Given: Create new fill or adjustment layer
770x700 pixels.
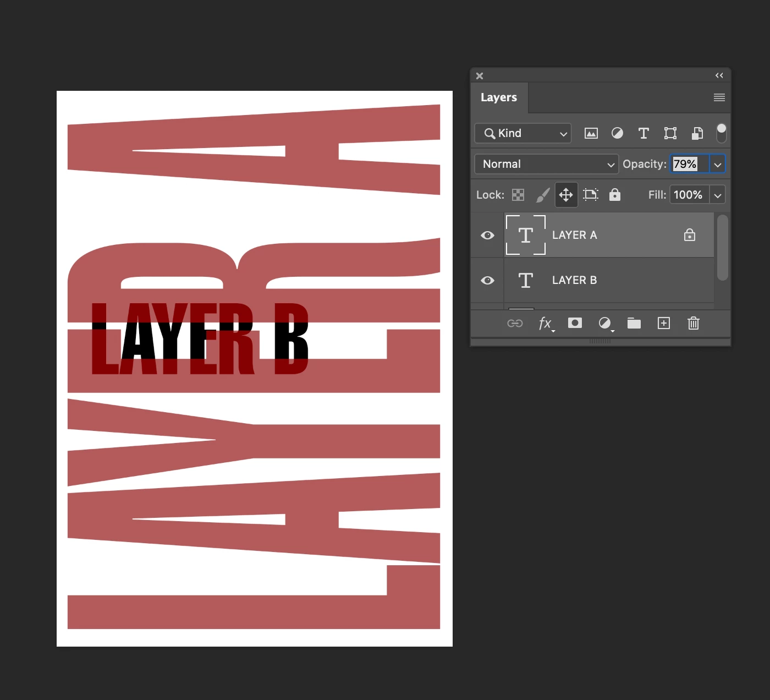Looking at the screenshot, I should coord(605,324).
